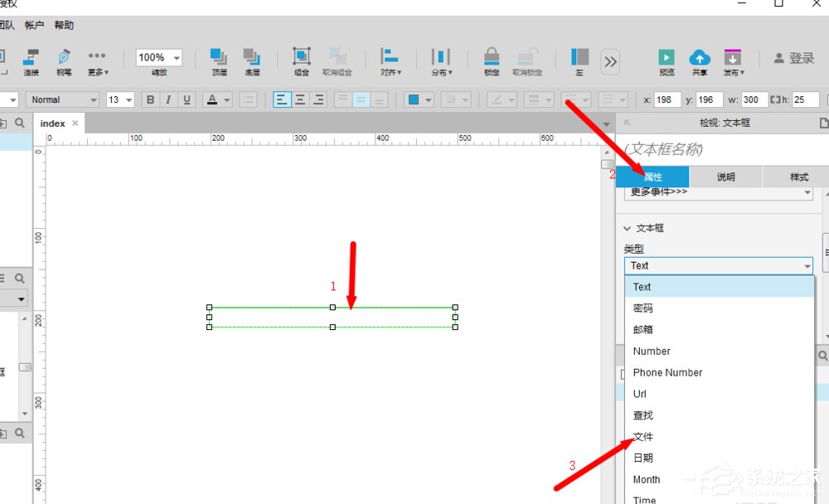Launch 预览 preview
The image size is (829, 504).
click(667, 62)
